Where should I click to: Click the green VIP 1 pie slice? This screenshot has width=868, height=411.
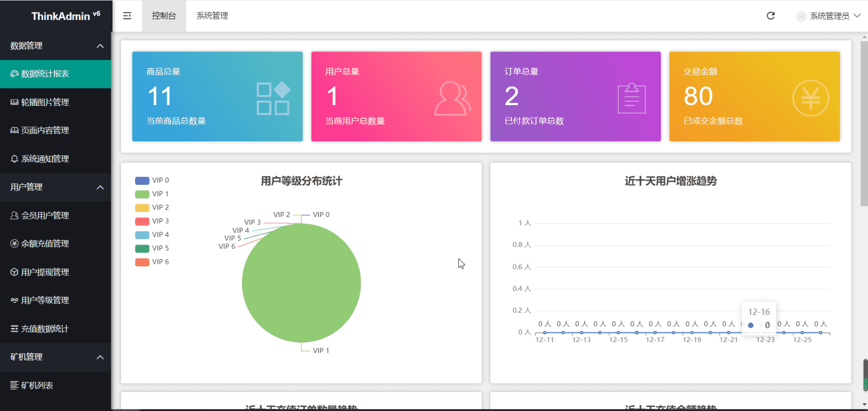pos(301,283)
